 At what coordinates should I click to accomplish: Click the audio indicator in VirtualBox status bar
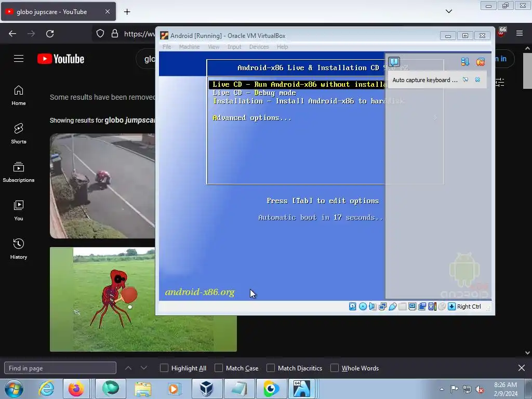373,307
